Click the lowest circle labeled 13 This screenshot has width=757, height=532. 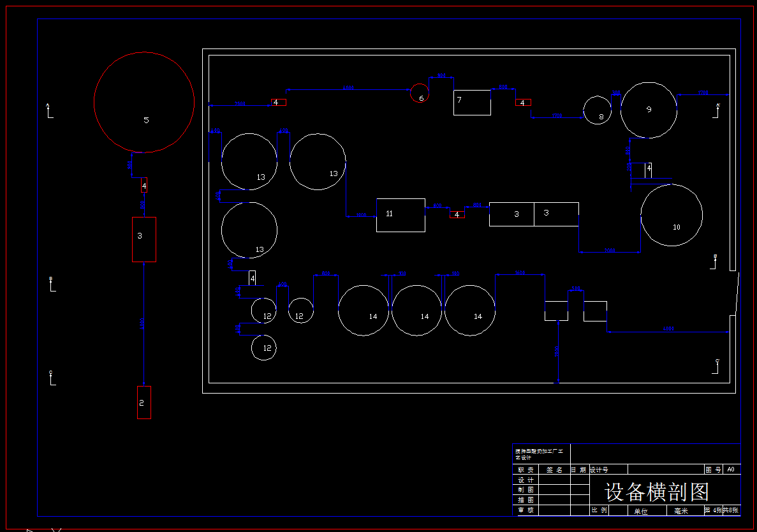click(x=249, y=230)
